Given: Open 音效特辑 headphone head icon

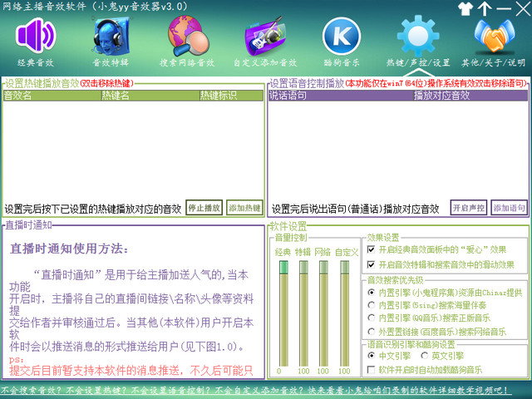Looking at the screenshot, I should (111, 37).
